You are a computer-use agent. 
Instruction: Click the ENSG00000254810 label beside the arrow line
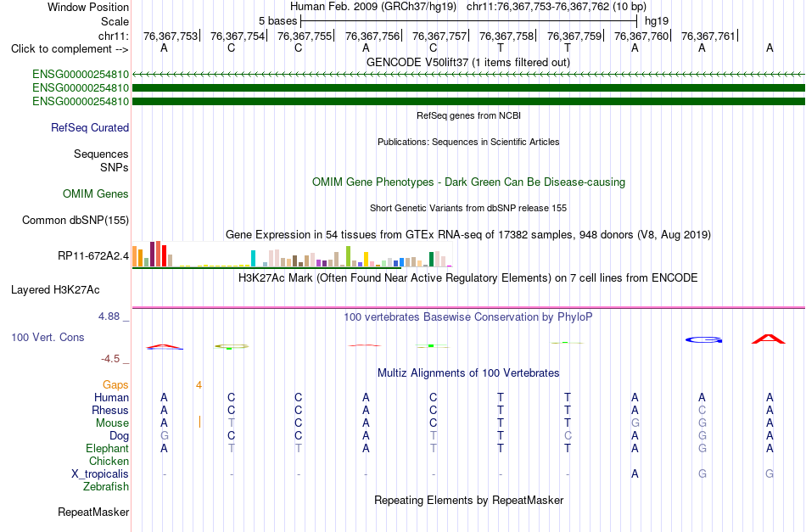point(81,75)
